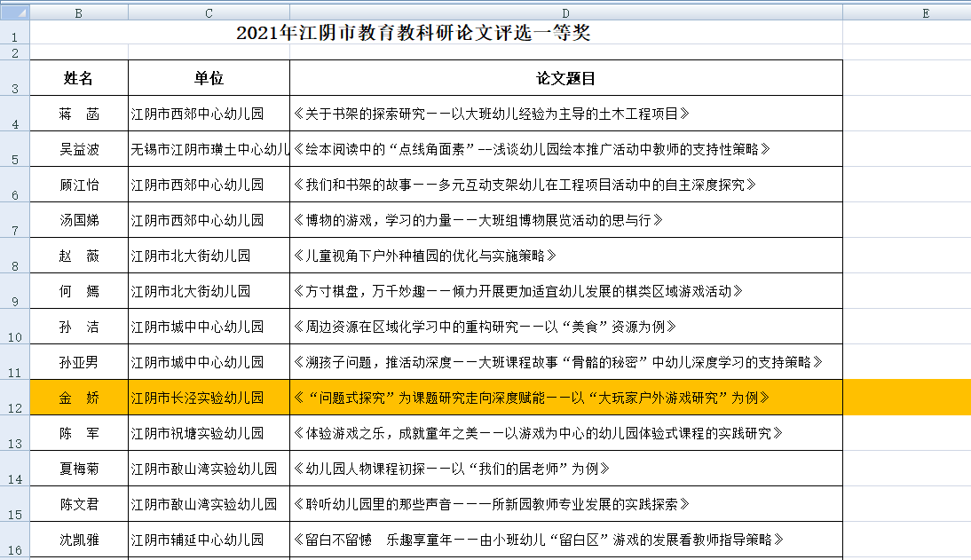Select row 3 header
Viewport: 971px width, 560px height.
[15, 78]
